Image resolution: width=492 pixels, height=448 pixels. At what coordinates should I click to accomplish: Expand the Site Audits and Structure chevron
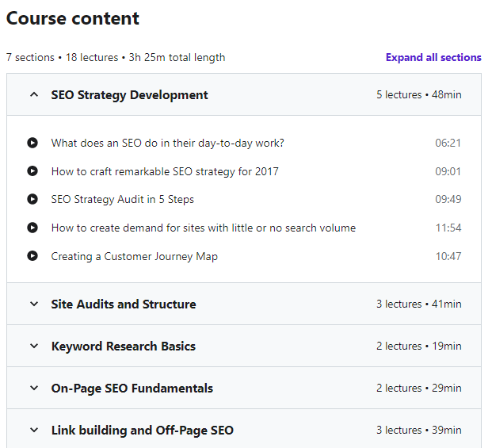[34, 304]
